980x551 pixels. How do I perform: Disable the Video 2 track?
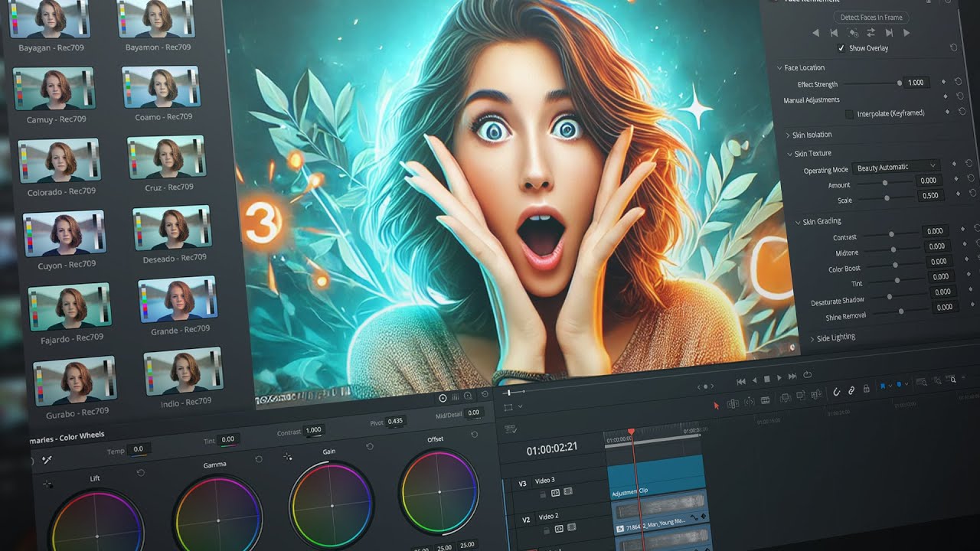tap(572, 527)
